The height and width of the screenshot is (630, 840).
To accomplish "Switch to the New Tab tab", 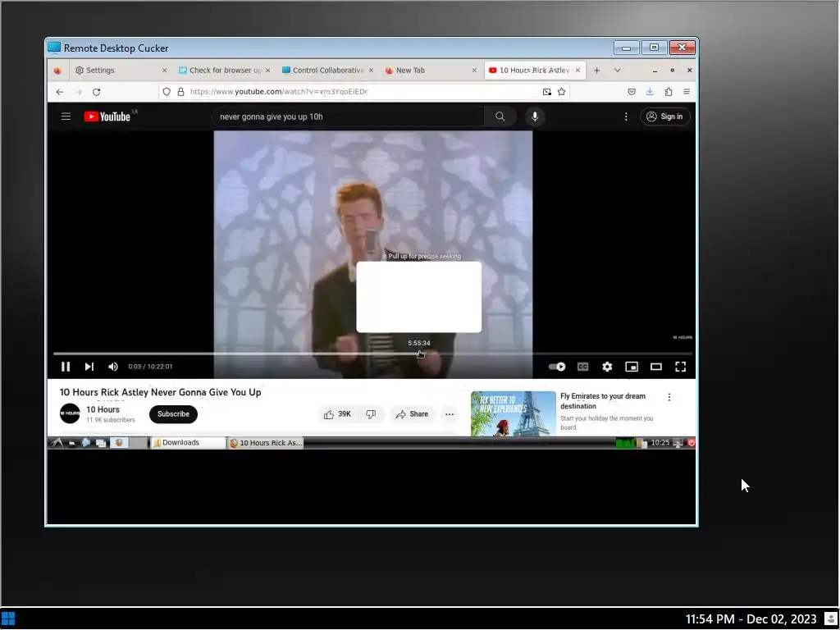I will coord(431,71).
